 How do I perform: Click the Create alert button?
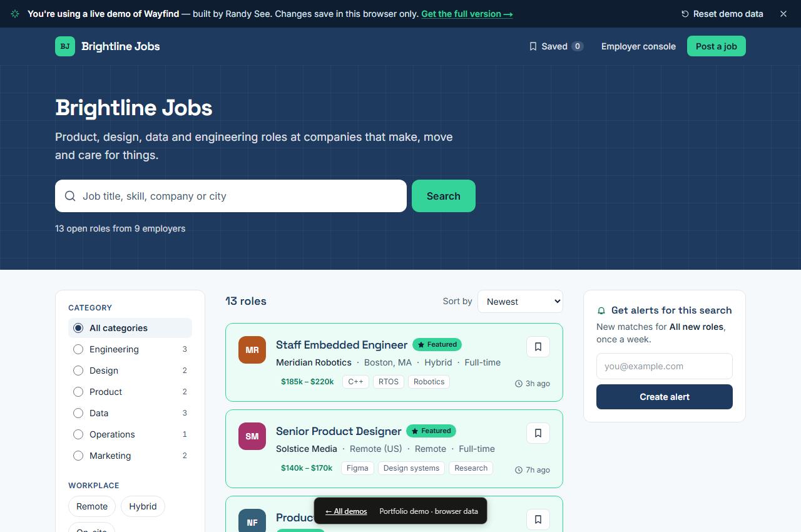[665, 397]
